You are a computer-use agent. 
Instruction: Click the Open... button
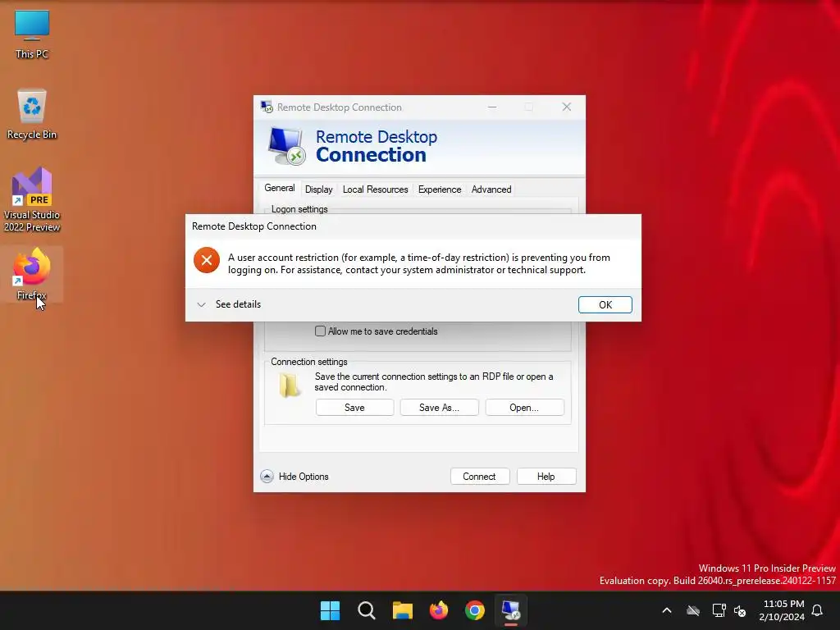tap(524, 408)
